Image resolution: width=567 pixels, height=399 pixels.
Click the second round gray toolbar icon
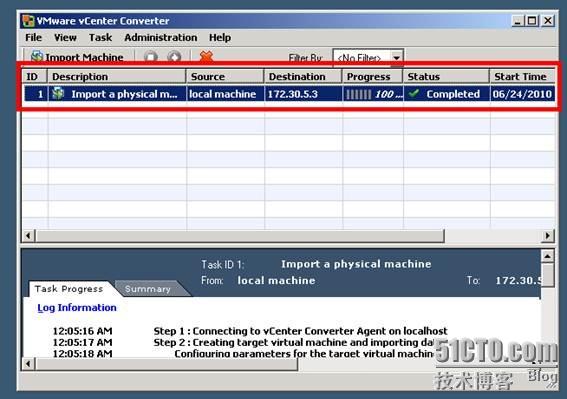click(174, 57)
